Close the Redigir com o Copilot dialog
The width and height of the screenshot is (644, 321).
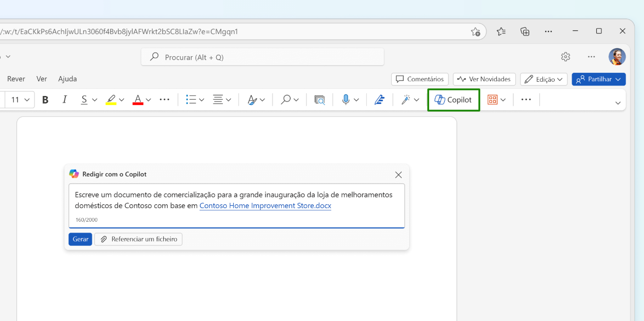click(x=398, y=175)
